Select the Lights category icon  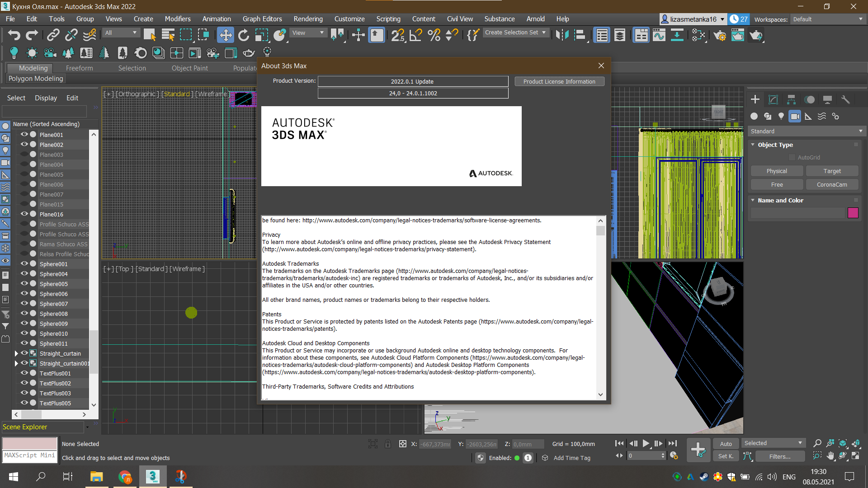pyautogui.click(x=781, y=116)
